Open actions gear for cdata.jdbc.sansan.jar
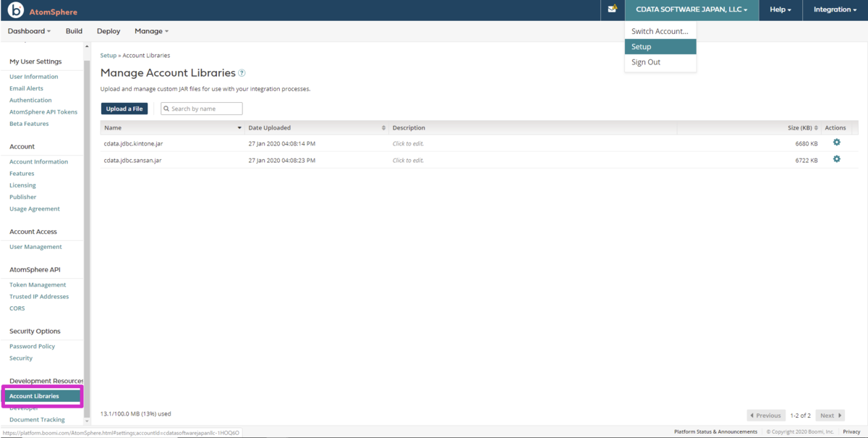The image size is (868, 438). tap(837, 159)
